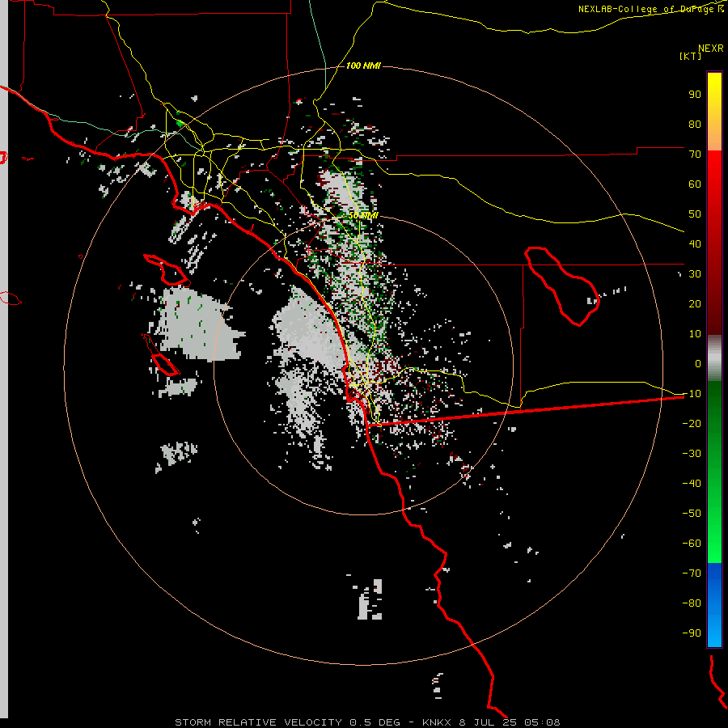The image size is (728, 728).
Task: Click the -40 value on the velocity scale
Action: (x=692, y=484)
